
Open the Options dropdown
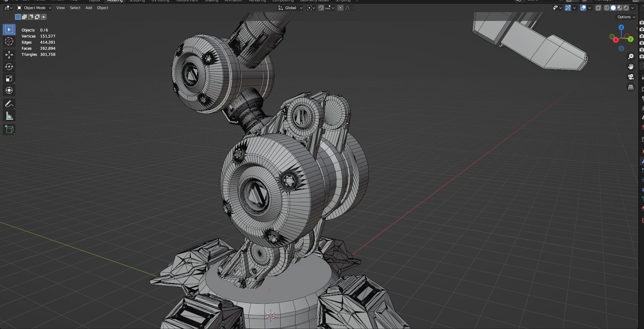[x=626, y=17]
